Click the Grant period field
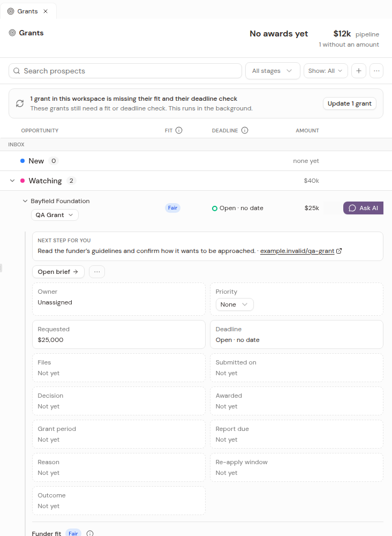The image size is (392, 536). (x=119, y=434)
